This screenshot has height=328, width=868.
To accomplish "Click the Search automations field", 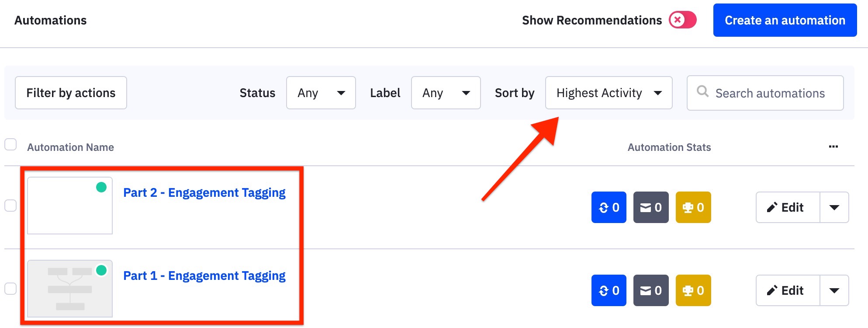I will click(x=765, y=93).
